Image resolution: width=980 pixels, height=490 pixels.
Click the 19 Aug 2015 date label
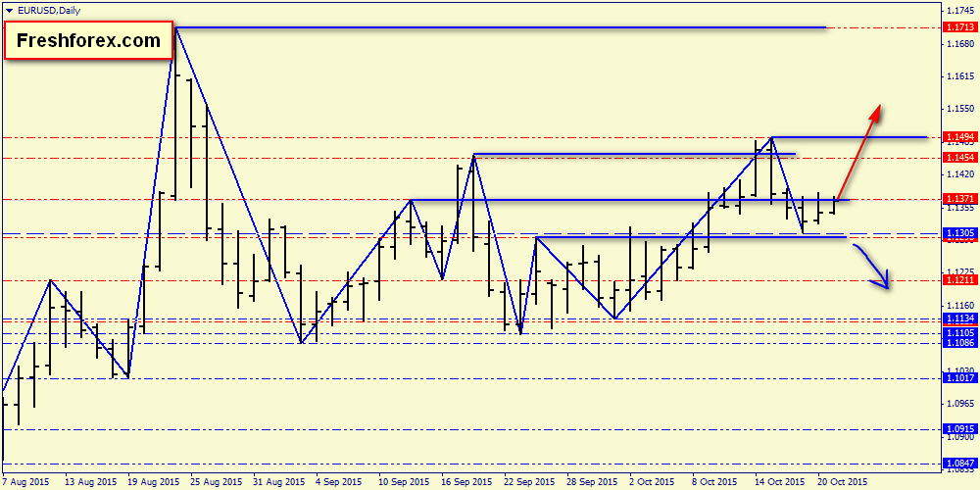coord(153,482)
